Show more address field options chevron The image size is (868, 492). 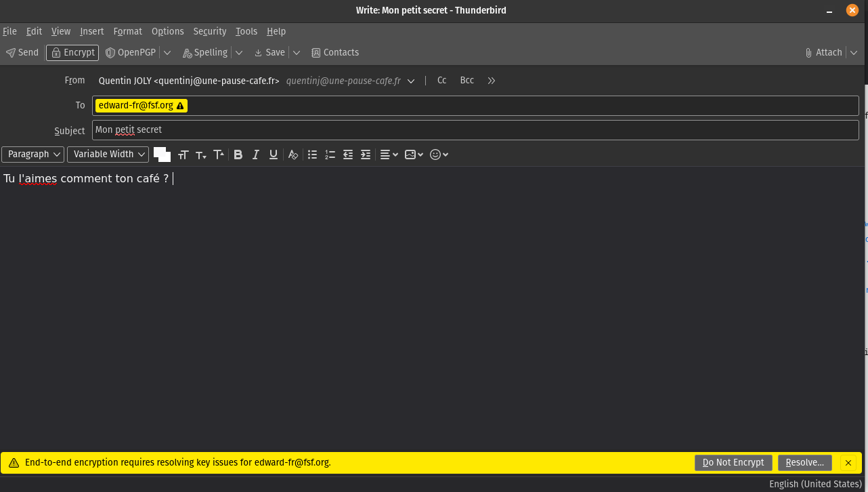(492, 81)
